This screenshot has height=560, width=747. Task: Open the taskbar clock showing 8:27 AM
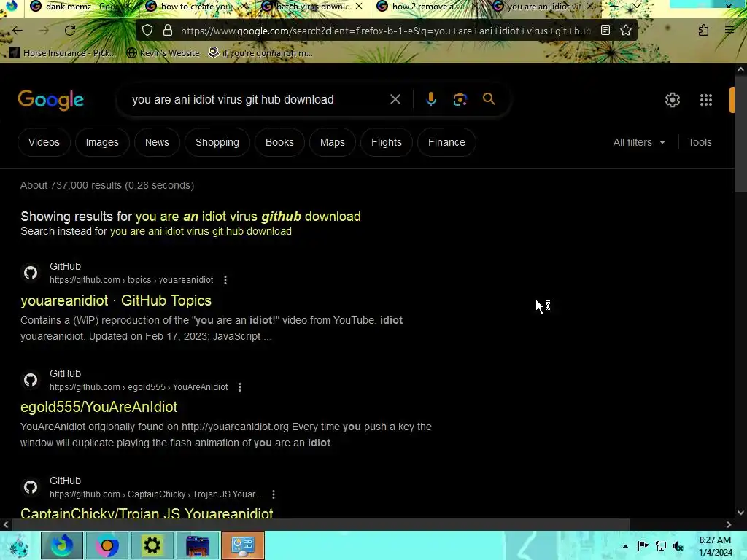point(715,546)
